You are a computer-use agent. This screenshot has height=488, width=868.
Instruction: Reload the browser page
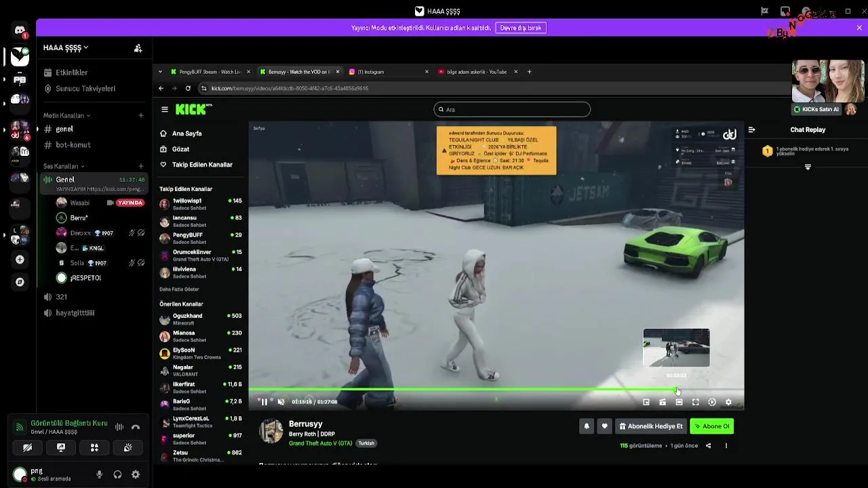coord(188,88)
